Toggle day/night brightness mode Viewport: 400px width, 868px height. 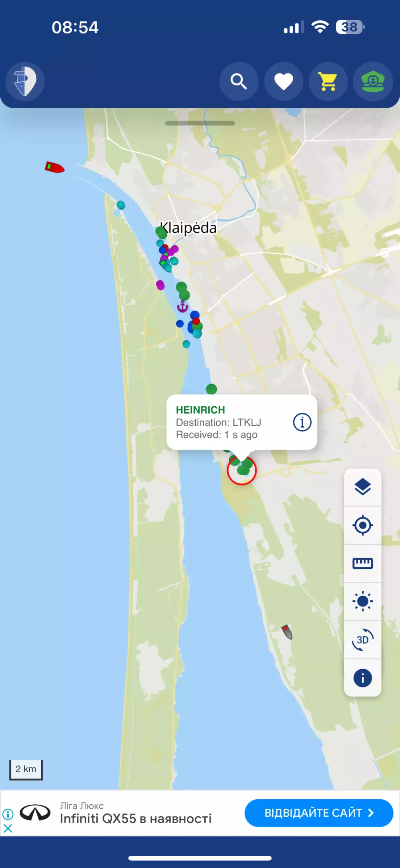[x=363, y=601]
